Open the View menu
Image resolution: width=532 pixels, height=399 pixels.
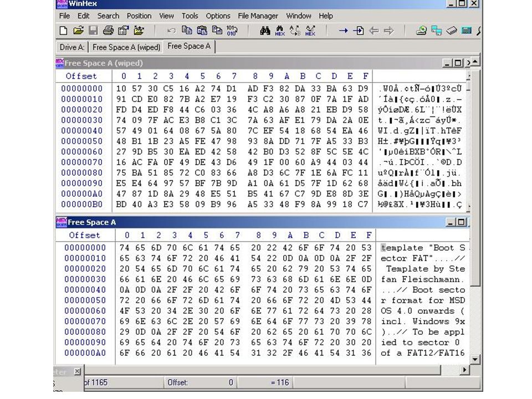click(x=166, y=16)
